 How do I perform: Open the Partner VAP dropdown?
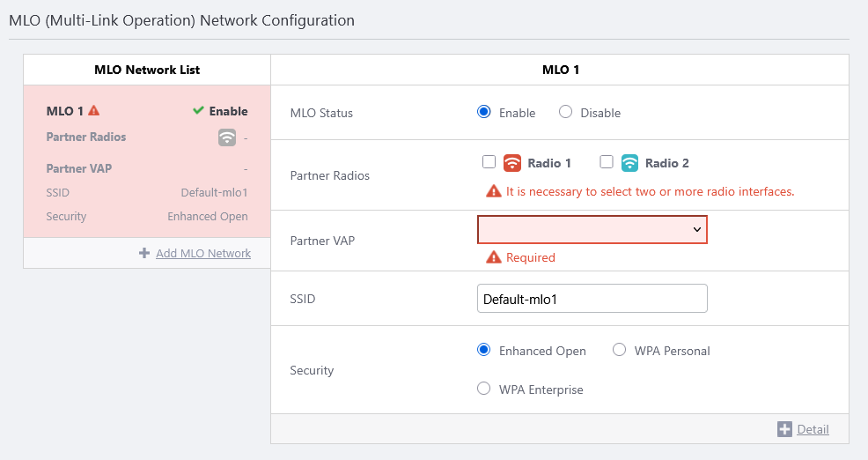[592, 229]
